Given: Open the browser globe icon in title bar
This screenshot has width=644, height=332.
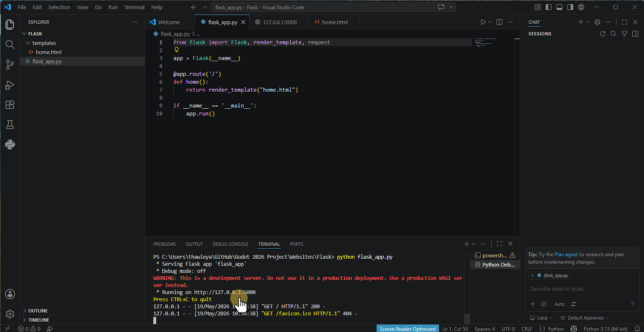Looking at the screenshot, I should [x=581, y=7].
